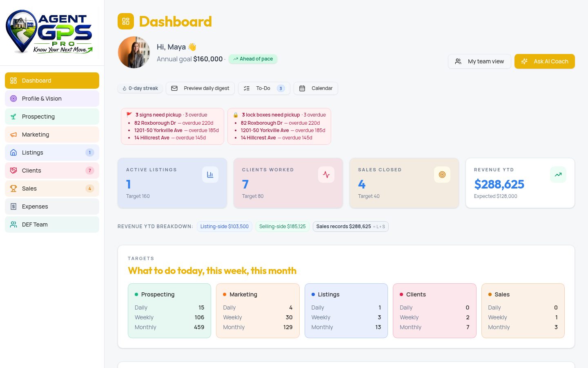The image size is (588, 368).
Task: Click the checklist icon on the To-Do button
Action: pyautogui.click(x=247, y=88)
